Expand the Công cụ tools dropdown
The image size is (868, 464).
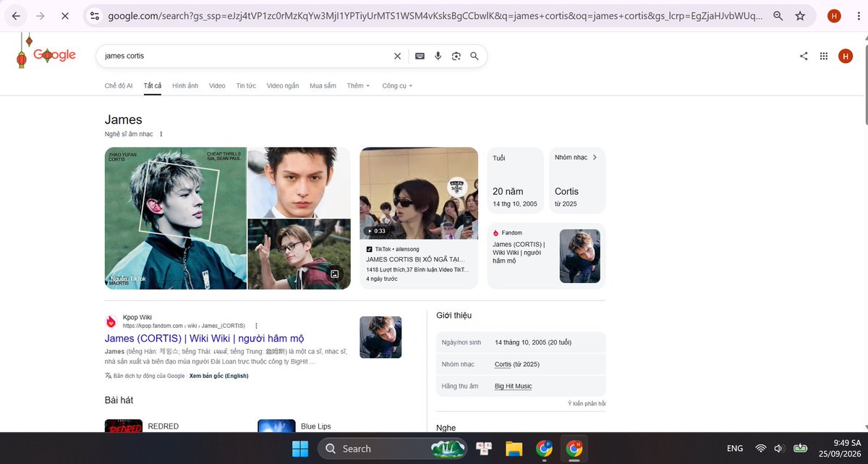click(x=397, y=85)
